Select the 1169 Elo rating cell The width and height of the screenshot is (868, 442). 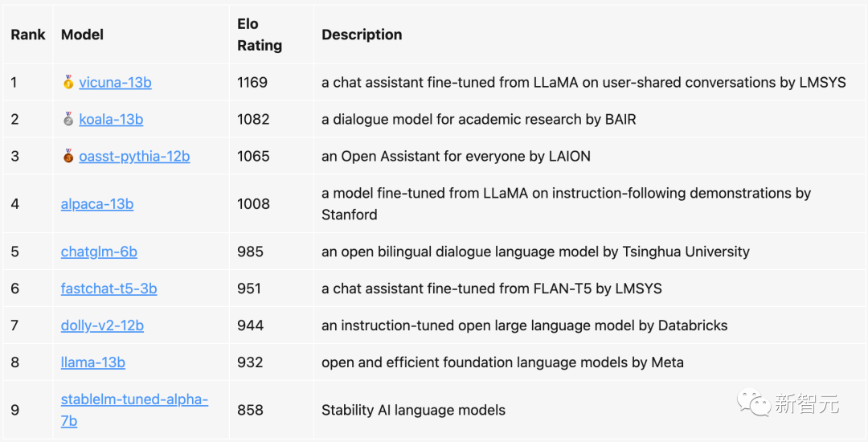pos(252,83)
